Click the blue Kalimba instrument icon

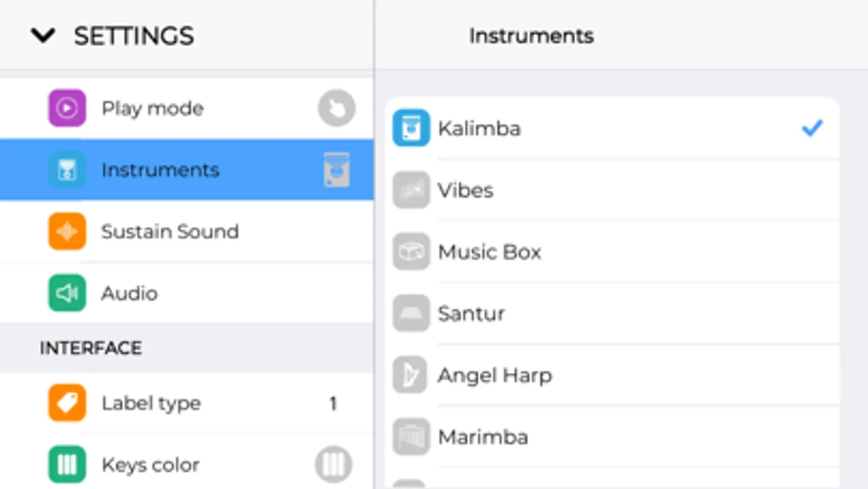click(x=411, y=128)
